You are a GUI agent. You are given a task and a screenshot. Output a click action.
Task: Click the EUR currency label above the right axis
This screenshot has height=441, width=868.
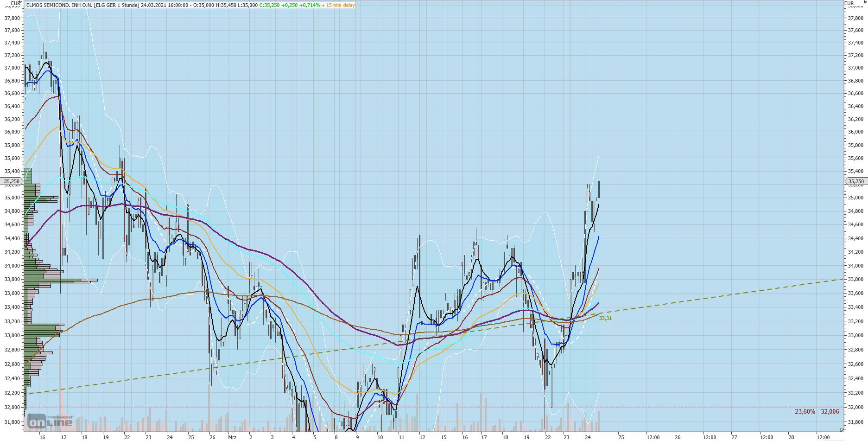849,3
